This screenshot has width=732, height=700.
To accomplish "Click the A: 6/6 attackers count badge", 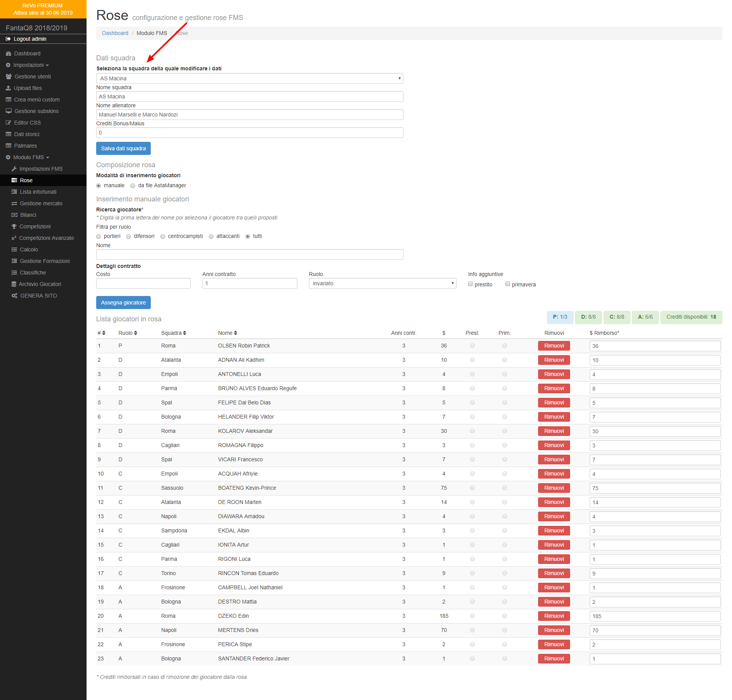I will tap(645, 317).
